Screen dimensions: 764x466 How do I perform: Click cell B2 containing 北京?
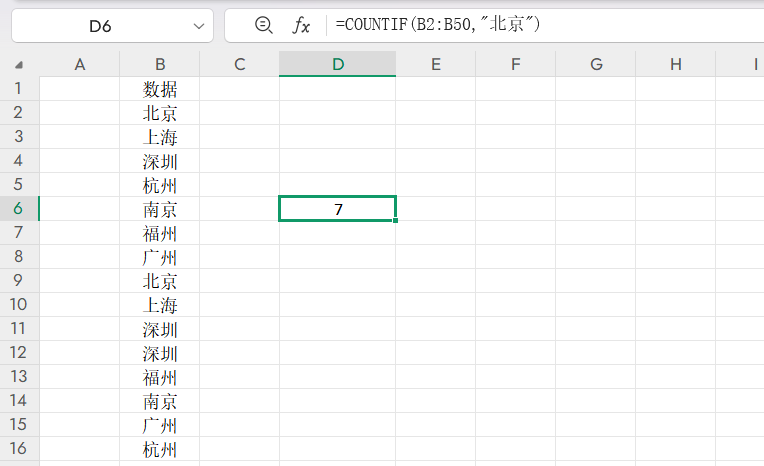pyautogui.click(x=160, y=113)
